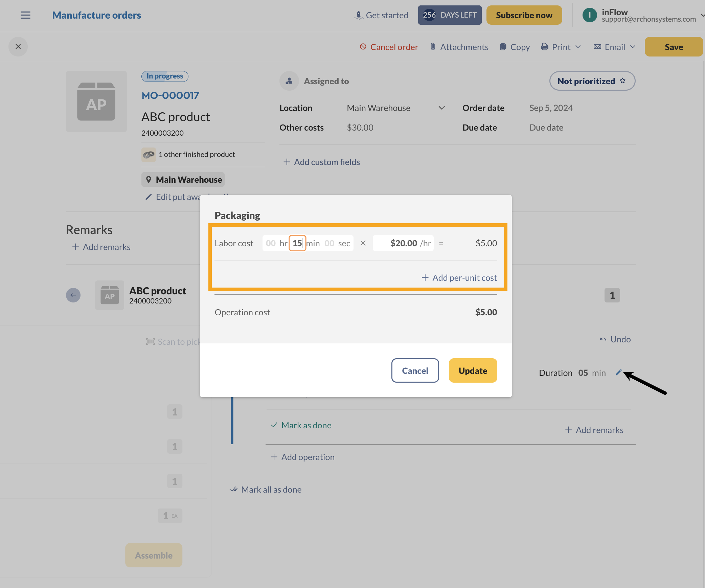Toggle the Not prioritized star
Viewport: 705px width, 588px height.
pyautogui.click(x=622, y=81)
